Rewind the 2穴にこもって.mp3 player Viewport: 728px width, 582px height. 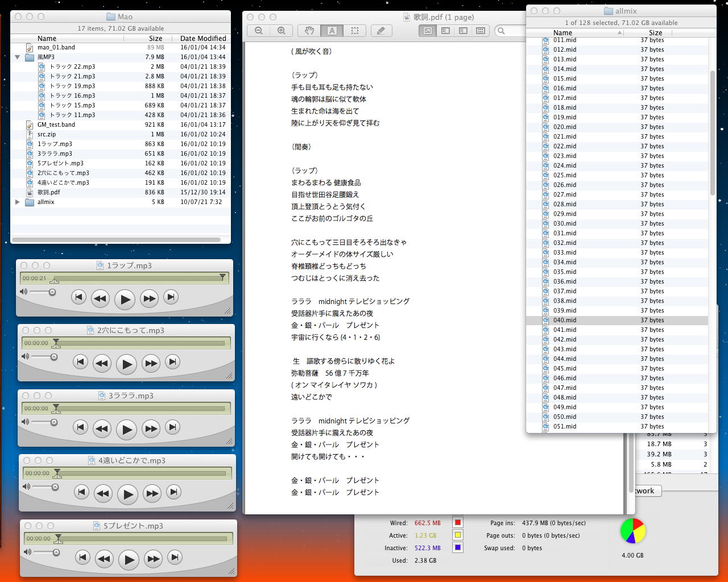click(x=102, y=363)
